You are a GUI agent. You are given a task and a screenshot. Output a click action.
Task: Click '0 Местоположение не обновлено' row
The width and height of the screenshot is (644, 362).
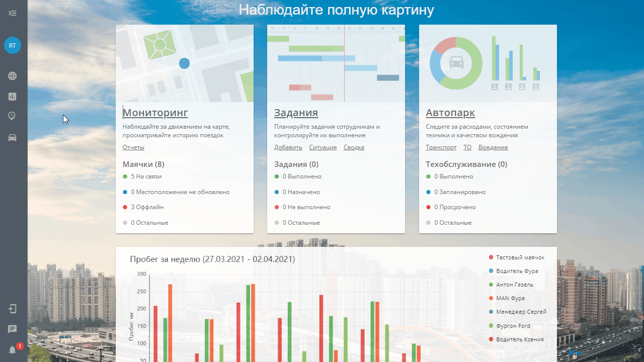(x=176, y=192)
